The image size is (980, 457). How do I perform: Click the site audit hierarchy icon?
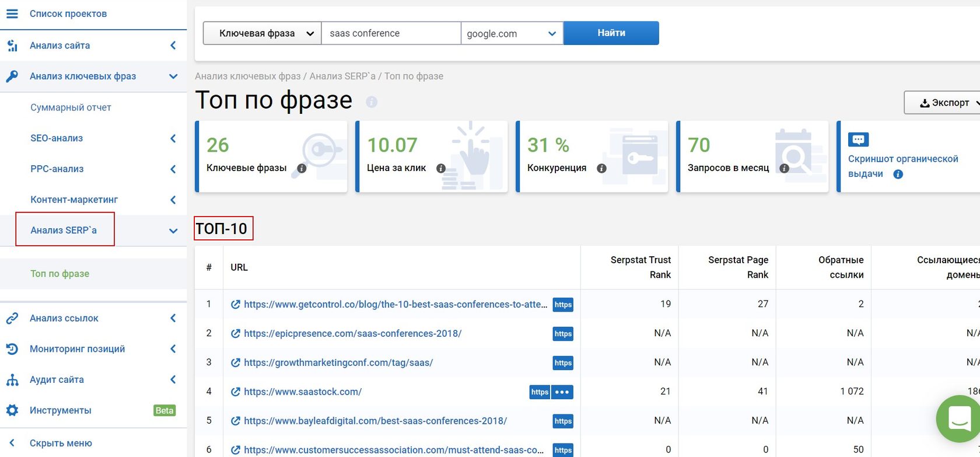[x=12, y=379]
